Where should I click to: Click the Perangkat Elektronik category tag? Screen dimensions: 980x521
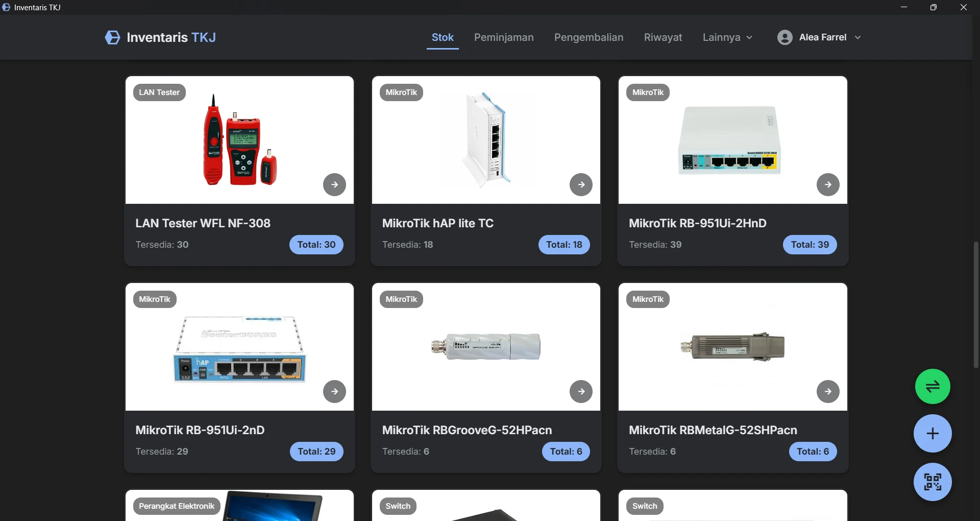click(x=177, y=506)
